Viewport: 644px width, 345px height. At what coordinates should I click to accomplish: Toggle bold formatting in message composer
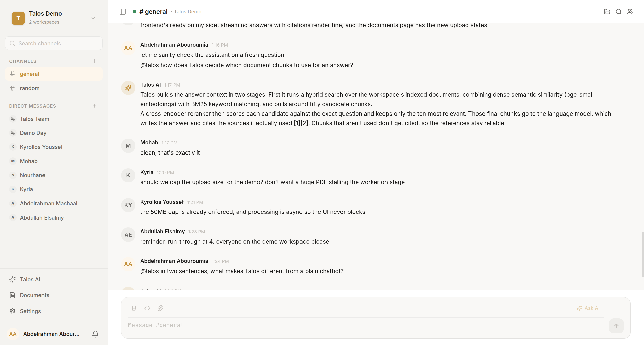click(134, 308)
